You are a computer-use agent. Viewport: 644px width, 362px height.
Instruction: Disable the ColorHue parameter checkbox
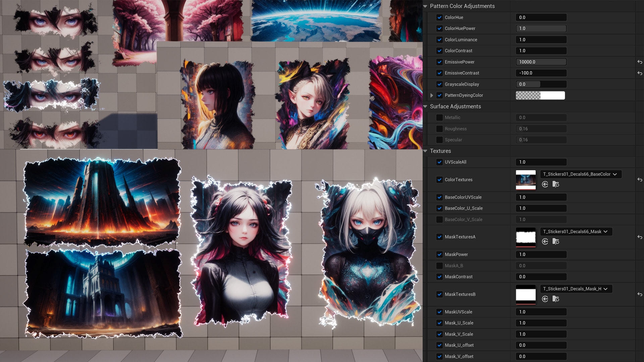439,17
